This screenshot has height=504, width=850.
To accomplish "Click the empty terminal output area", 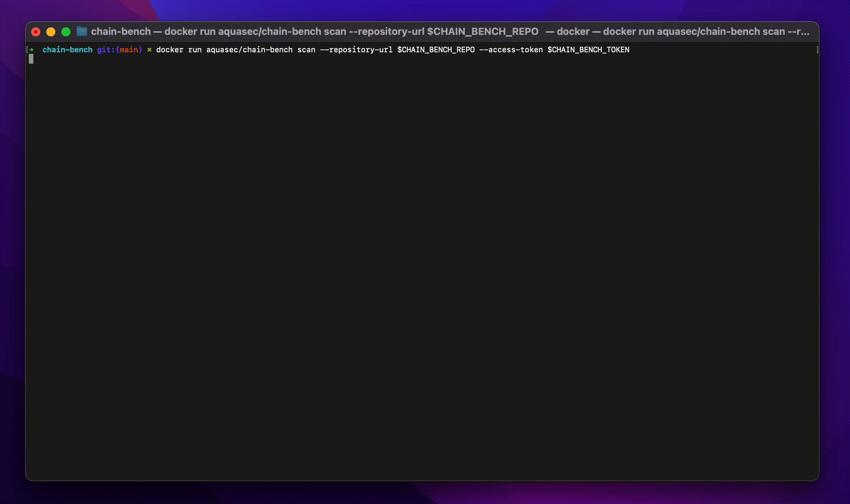I will click(x=417, y=265).
